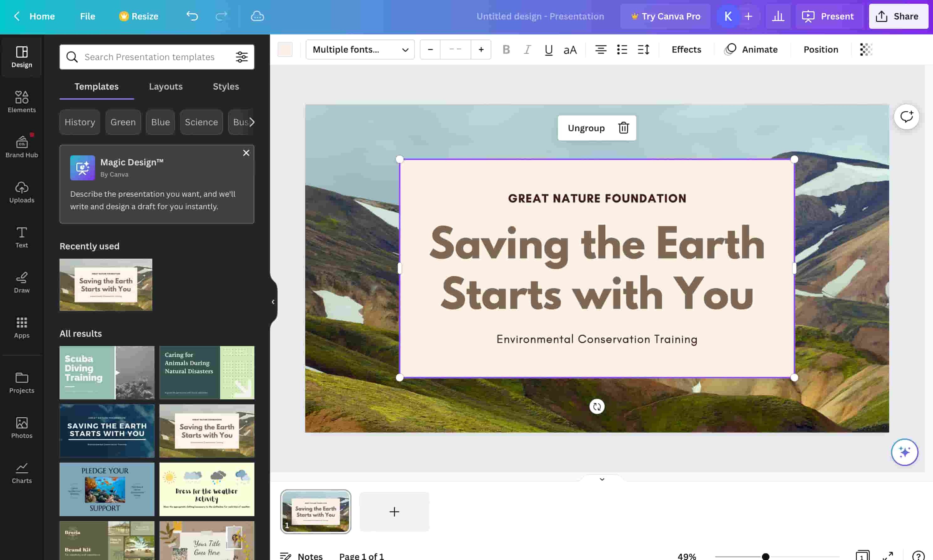933x560 pixels.
Task: Open the Uploads panel
Action: pyautogui.click(x=22, y=192)
